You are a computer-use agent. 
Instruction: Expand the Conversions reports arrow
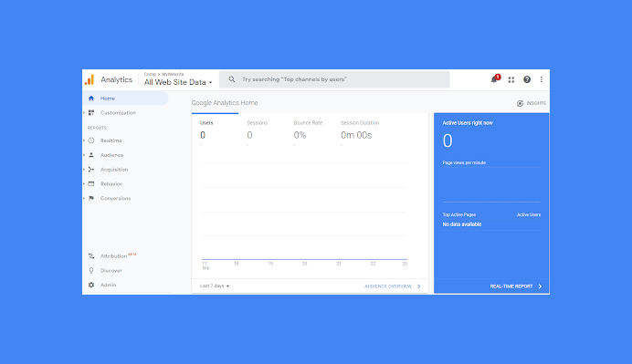(84, 198)
